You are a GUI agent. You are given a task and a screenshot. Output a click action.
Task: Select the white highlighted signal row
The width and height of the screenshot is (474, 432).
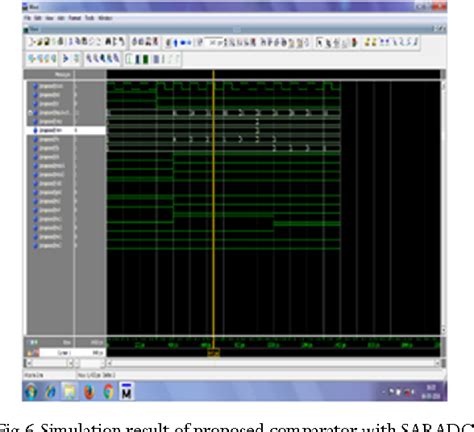tap(66, 130)
